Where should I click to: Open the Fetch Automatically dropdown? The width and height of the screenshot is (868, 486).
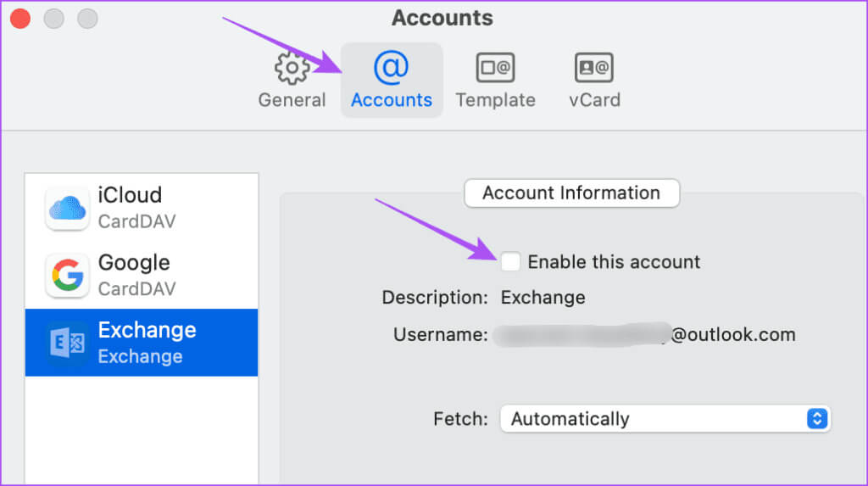[x=665, y=418]
